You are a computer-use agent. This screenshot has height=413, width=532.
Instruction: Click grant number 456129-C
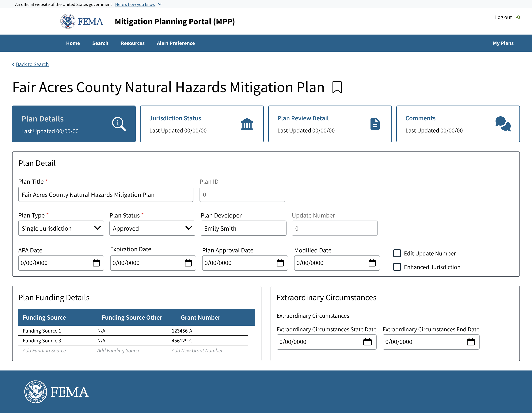pos(182,341)
